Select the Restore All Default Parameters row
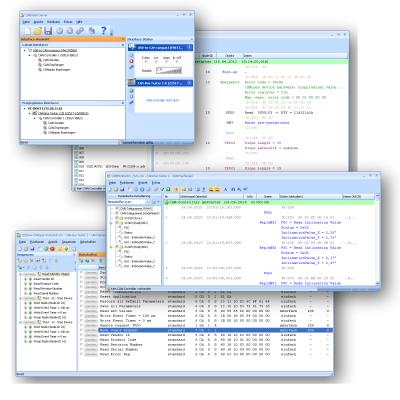 pos(206,301)
